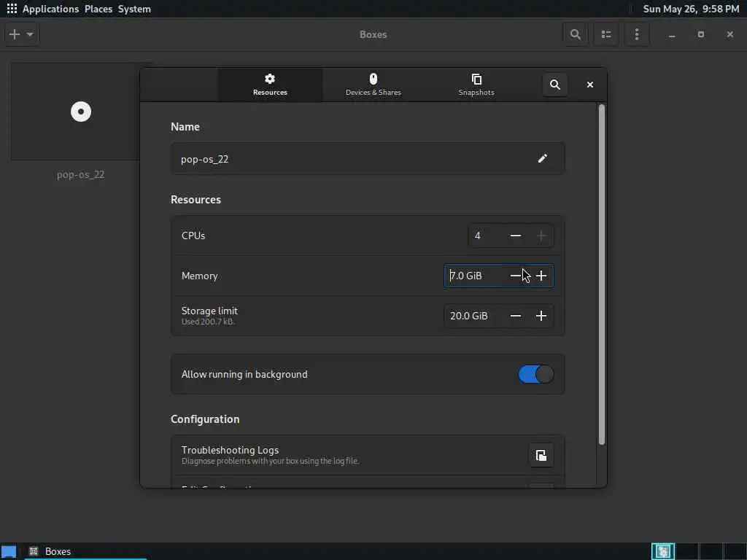Click pencil icon to edit box name
The height and width of the screenshot is (560, 747).
click(x=543, y=158)
